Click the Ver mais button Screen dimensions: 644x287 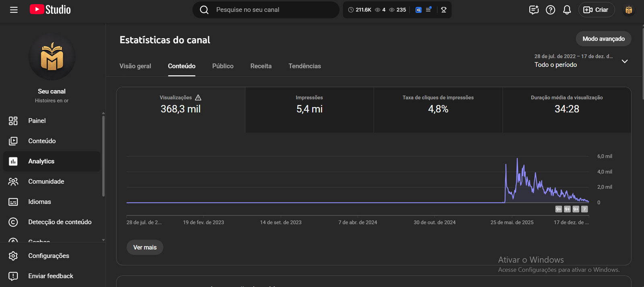pos(145,247)
